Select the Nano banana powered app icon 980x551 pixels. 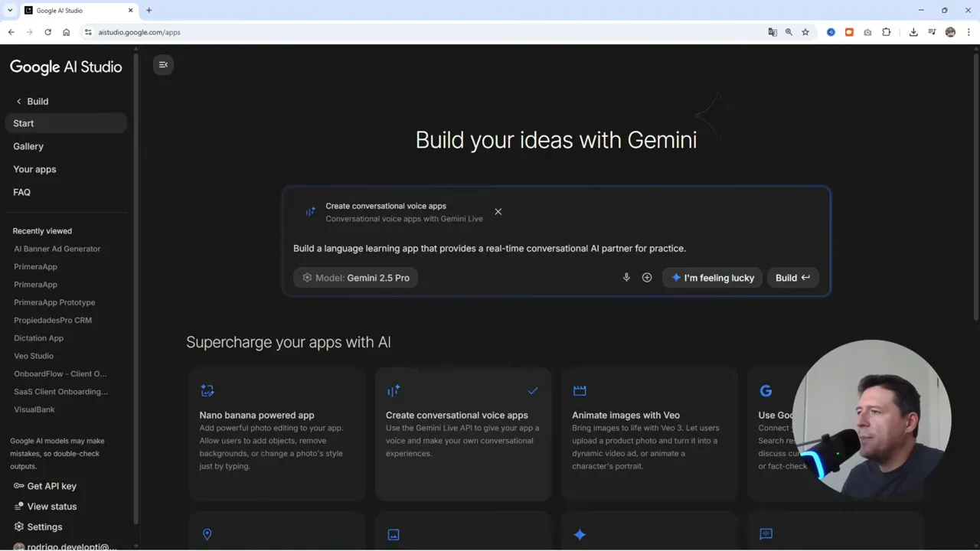pyautogui.click(x=207, y=390)
